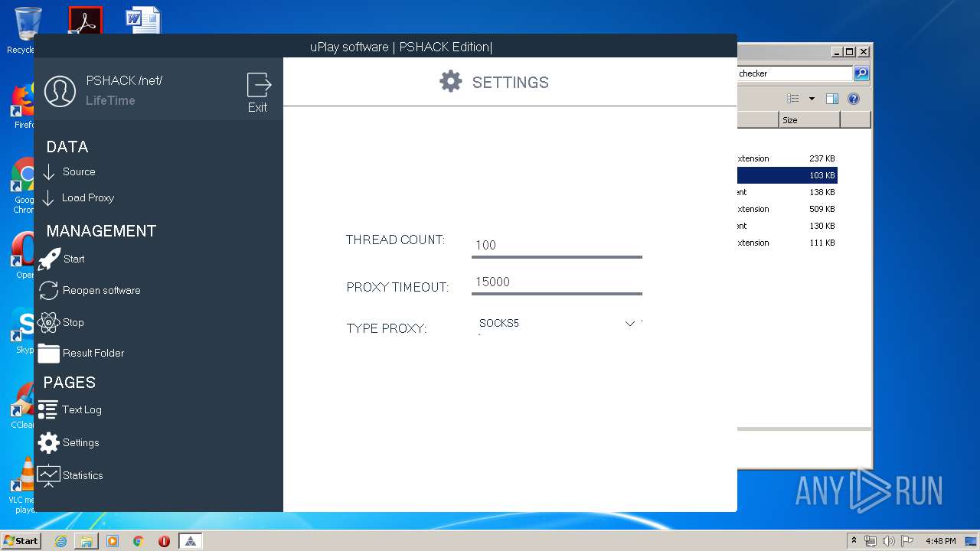The width and height of the screenshot is (980, 551).
Task: Click the Text Log list icon
Action: tap(47, 409)
